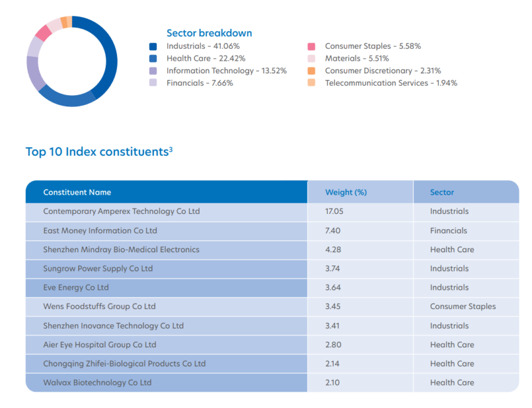The height and width of the screenshot is (408, 532).
Task: Click the Financials legend color swatch
Action: tap(153, 83)
